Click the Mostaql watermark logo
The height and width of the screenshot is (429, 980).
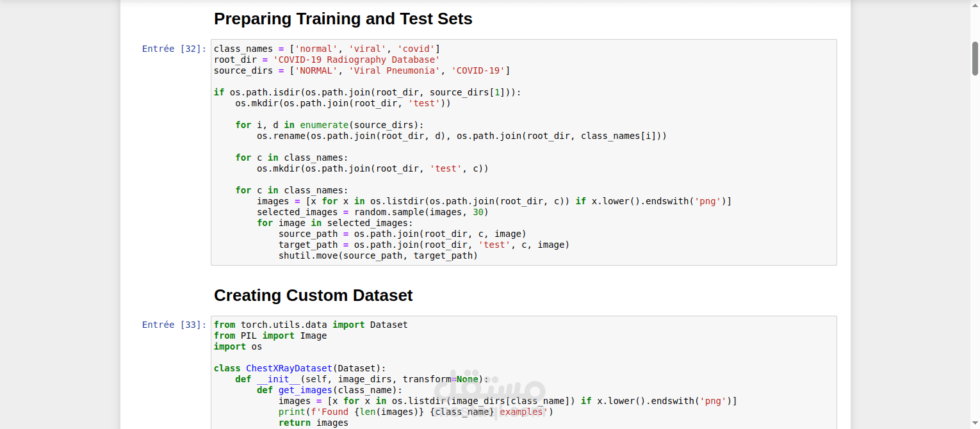tap(490, 393)
